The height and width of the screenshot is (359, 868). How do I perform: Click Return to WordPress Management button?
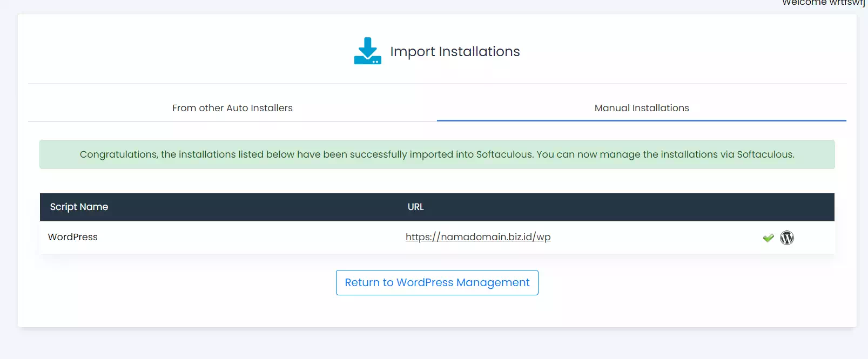[x=437, y=282]
